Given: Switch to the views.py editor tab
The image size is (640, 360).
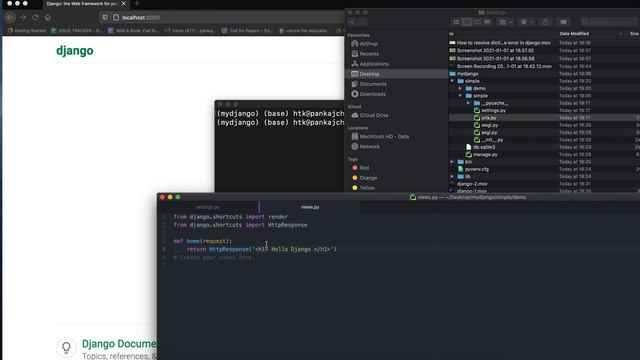Looking at the screenshot, I should [310, 207].
